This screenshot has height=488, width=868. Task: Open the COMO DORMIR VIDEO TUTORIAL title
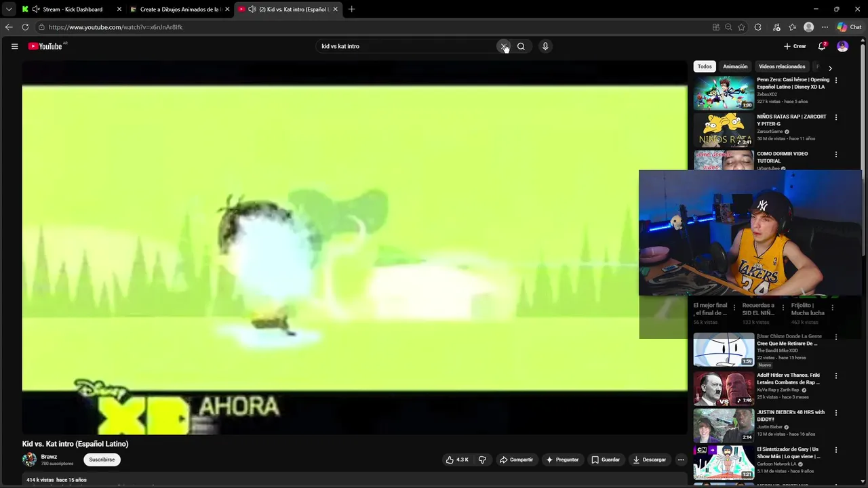pos(782,157)
